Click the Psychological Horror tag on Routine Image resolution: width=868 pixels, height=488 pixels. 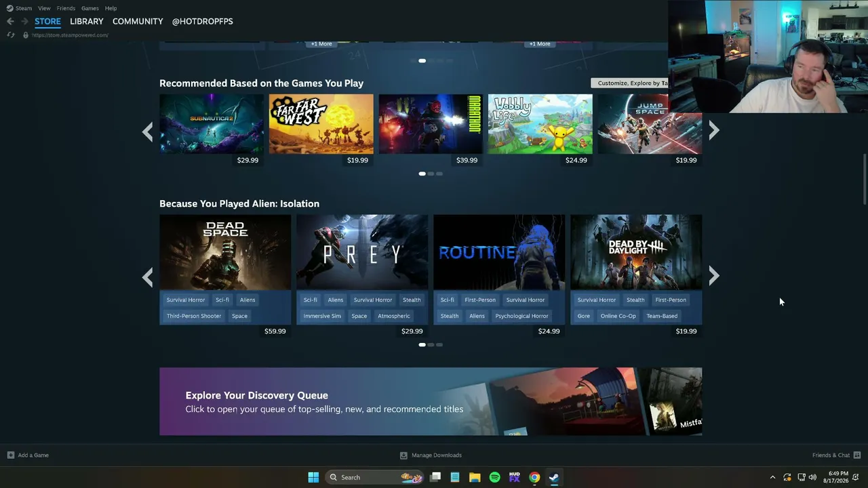point(521,316)
